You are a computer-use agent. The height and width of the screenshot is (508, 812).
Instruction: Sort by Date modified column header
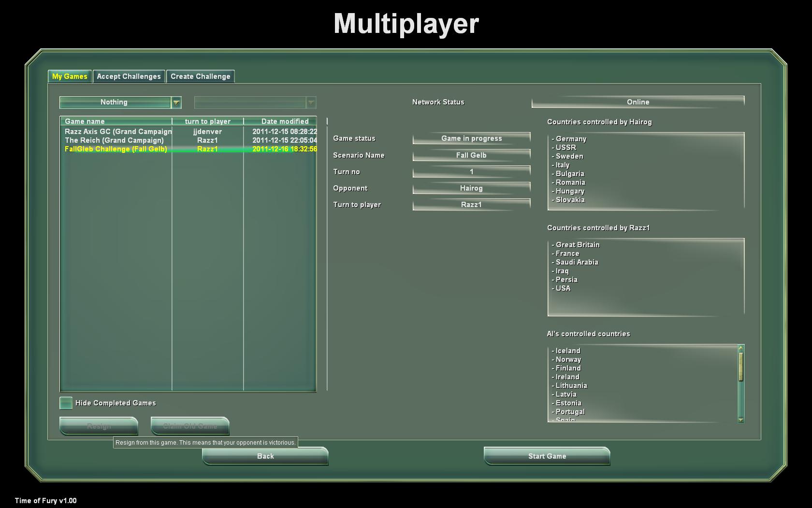[x=280, y=121]
